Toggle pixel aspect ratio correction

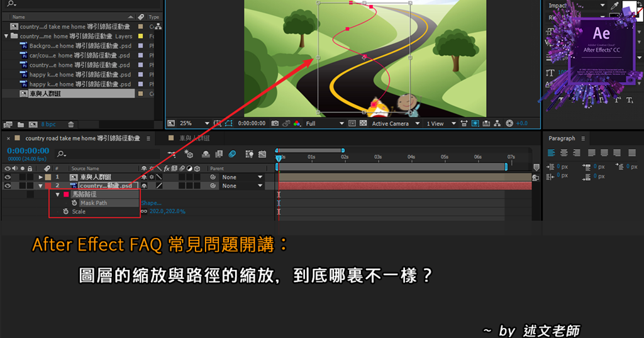click(x=464, y=123)
